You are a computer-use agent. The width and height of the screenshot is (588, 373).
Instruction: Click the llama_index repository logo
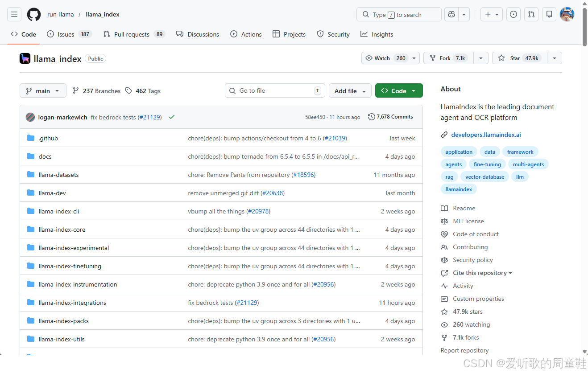[x=25, y=58]
